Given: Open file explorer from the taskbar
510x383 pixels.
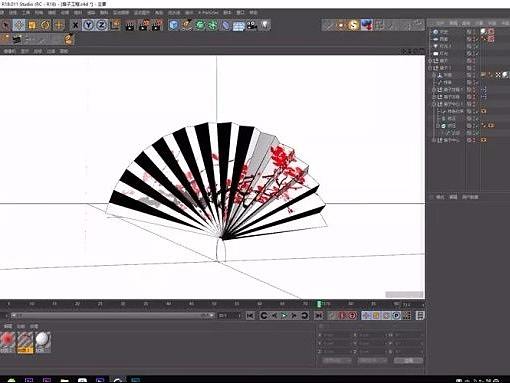Looking at the screenshot, I should [65, 380].
